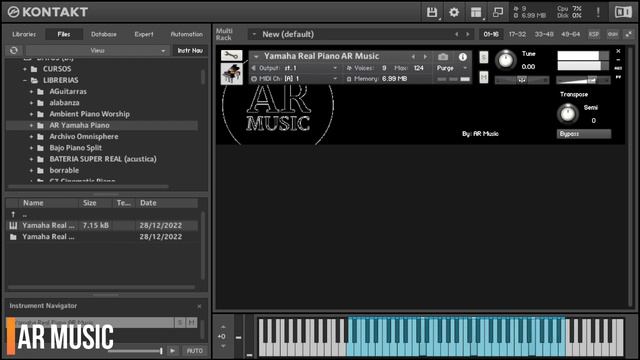Toggle rack resize button after KSP
The height and width of the screenshot is (360, 640).
pyautogui.click(x=629, y=34)
